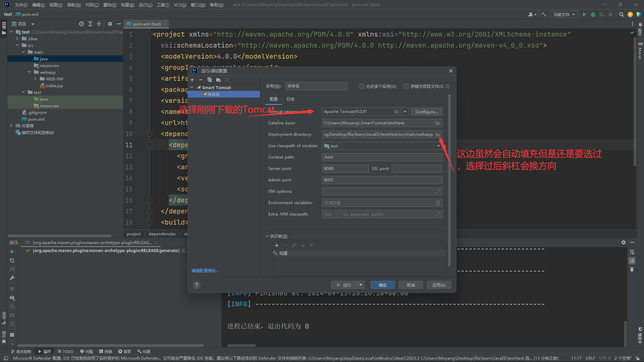
Task: Select index.jsp in project tree
Action: click(51, 85)
